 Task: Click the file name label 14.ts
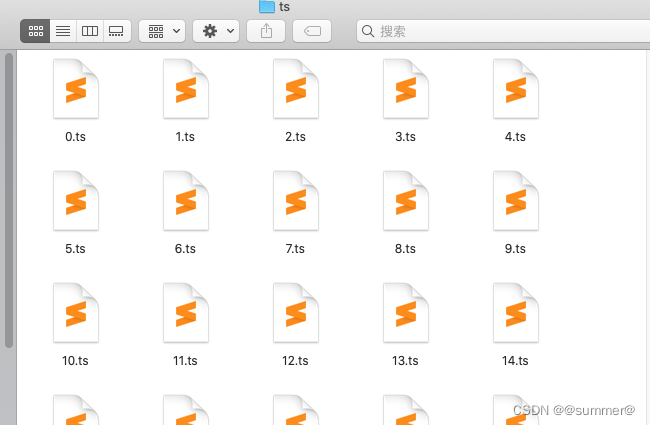click(515, 360)
